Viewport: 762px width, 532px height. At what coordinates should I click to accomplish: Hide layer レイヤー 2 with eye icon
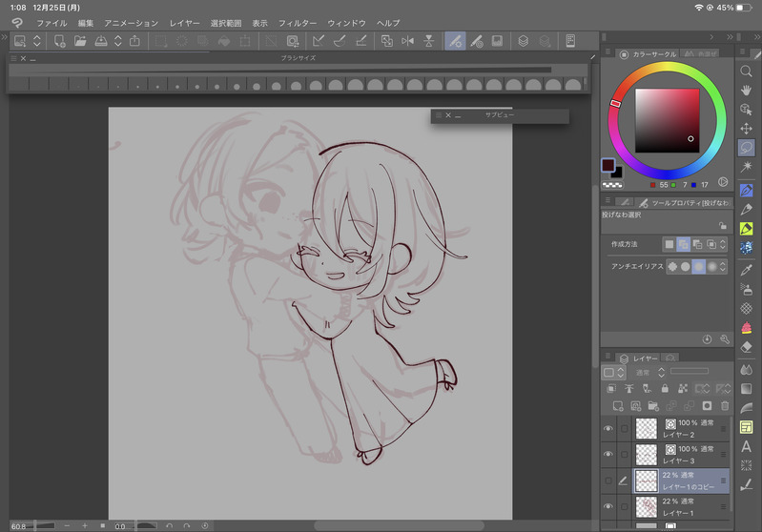[608, 428]
